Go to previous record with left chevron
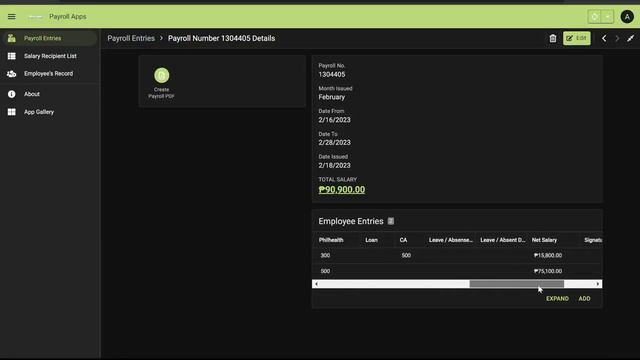 pos(604,38)
